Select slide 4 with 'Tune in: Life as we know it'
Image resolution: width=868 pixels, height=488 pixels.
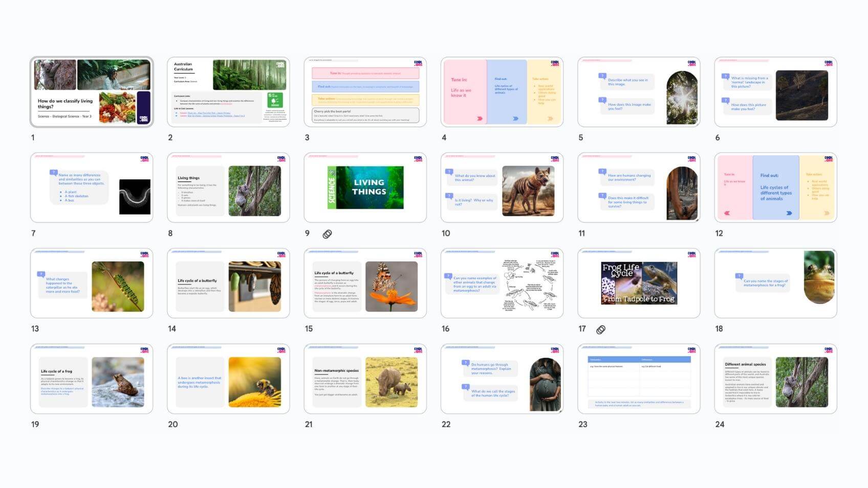coord(502,92)
